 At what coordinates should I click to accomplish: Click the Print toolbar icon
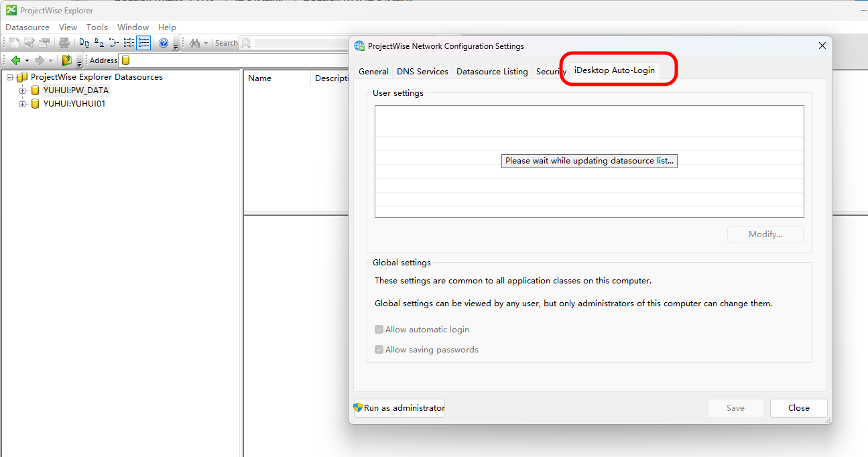pyautogui.click(x=64, y=43)
